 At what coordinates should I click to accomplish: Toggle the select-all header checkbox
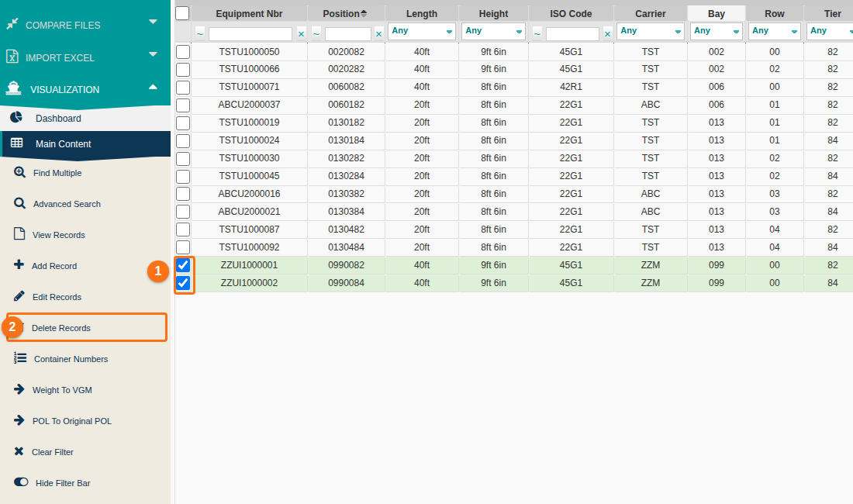[x=182, y=13]
